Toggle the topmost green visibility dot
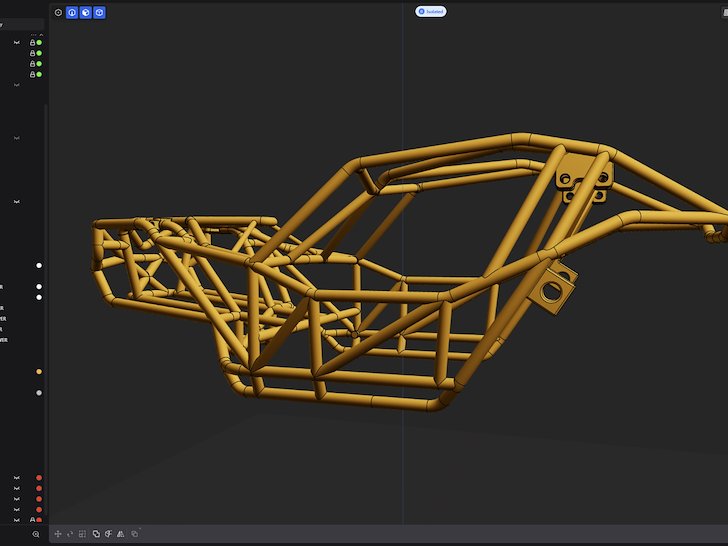Image resolution: width=728 pixels, height=546 pixels. click(39, 43)
